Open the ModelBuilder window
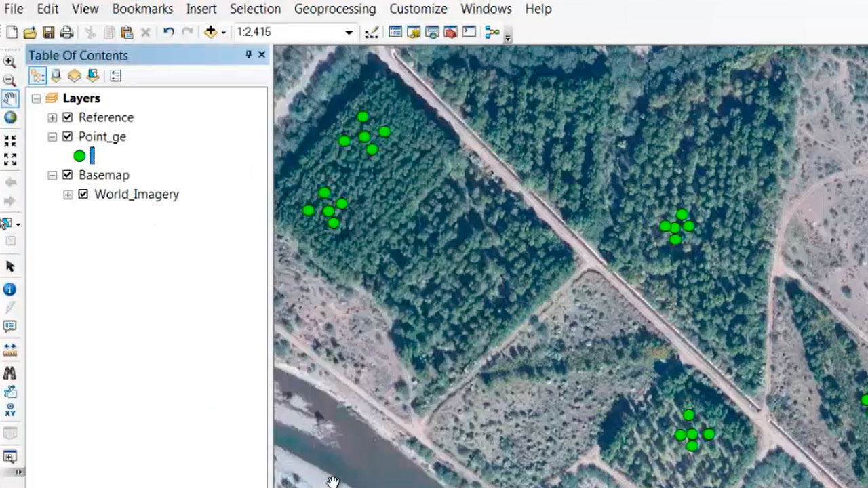The image size is (868, 488). coord(492,32)
